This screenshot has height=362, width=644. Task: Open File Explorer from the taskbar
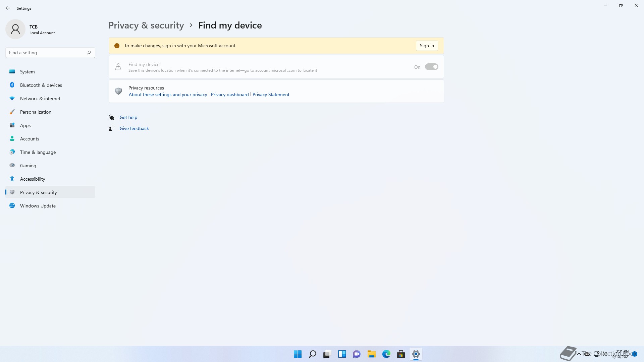coord(371,354)
